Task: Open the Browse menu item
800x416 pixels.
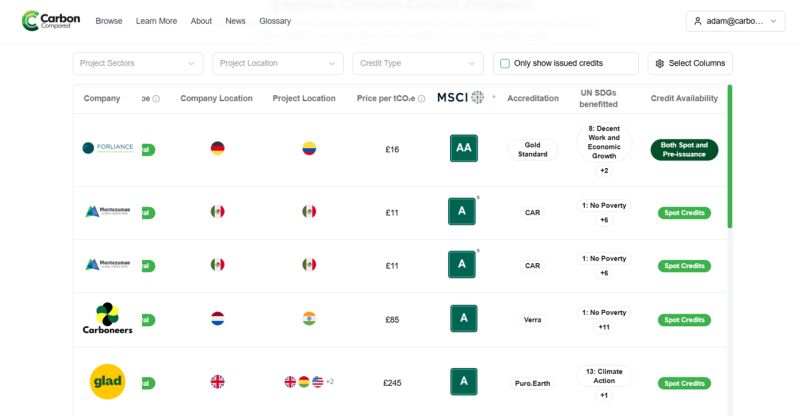Action: click(109, 21)
